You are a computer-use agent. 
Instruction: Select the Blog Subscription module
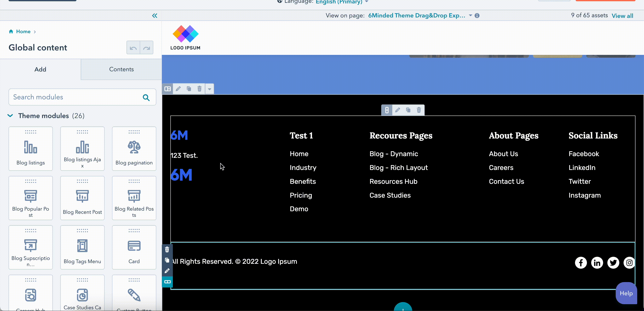click(31, 248)
